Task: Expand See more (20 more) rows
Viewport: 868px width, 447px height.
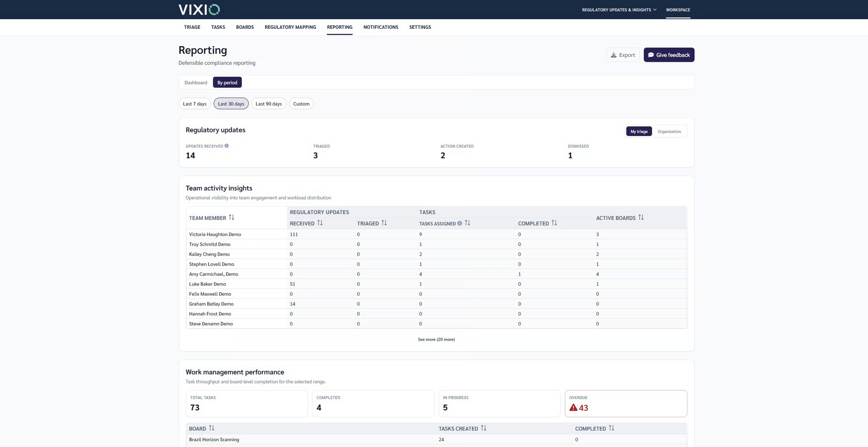Action: [x=436, y=340]
